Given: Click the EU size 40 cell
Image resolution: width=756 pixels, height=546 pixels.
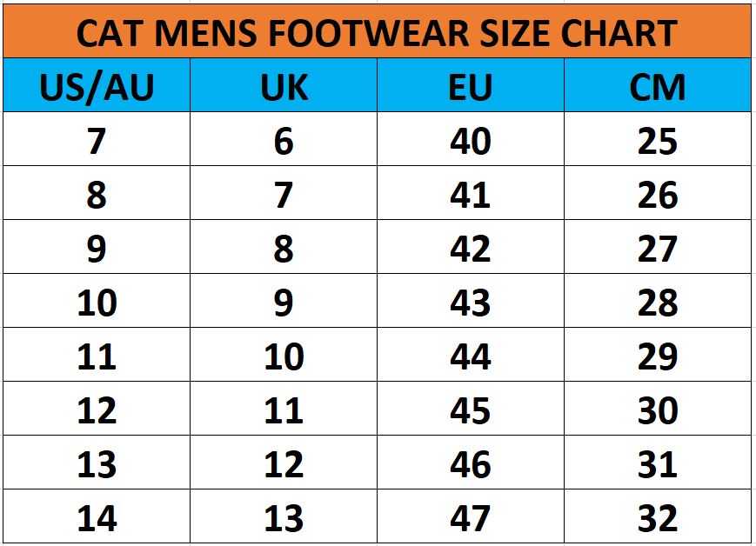Looking at the screenshot, I should [471, 139].
